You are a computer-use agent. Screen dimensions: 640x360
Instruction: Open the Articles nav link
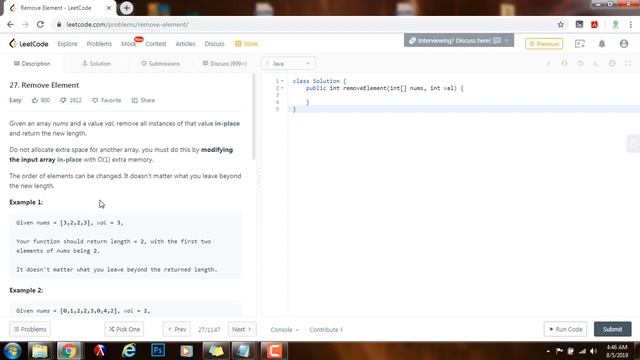185,44
